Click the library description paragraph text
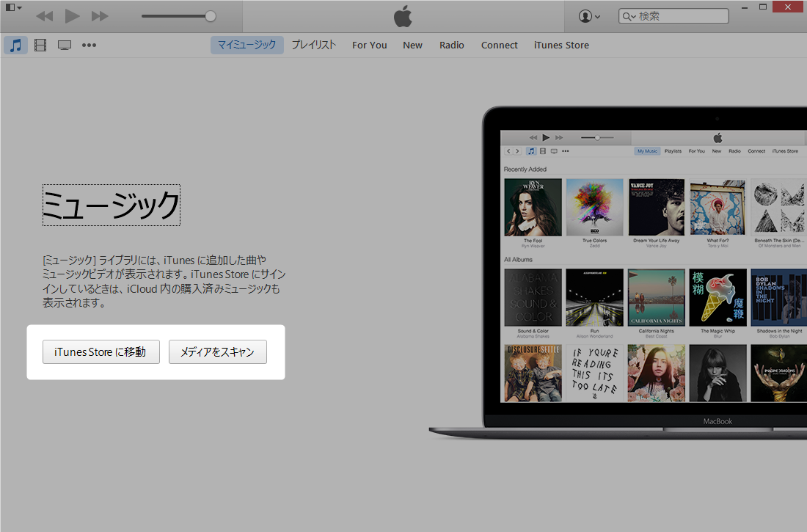 [x=164, y=281]
